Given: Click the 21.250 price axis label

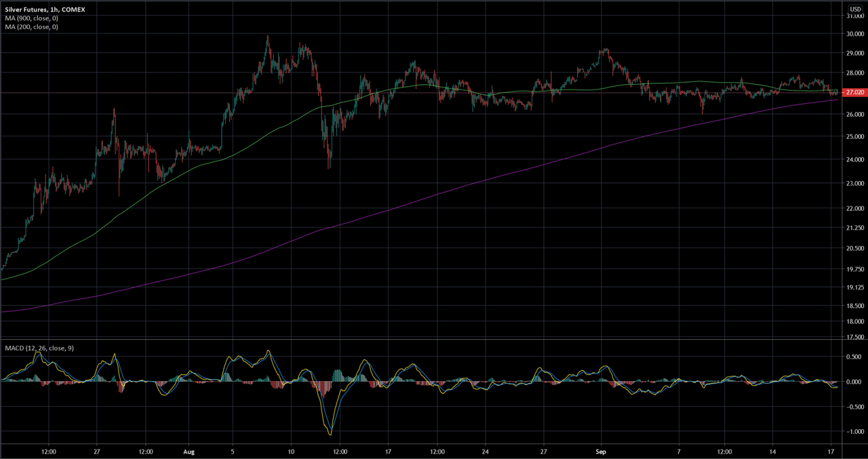Looking at the screenshot, I should click(x=854, y=228).
